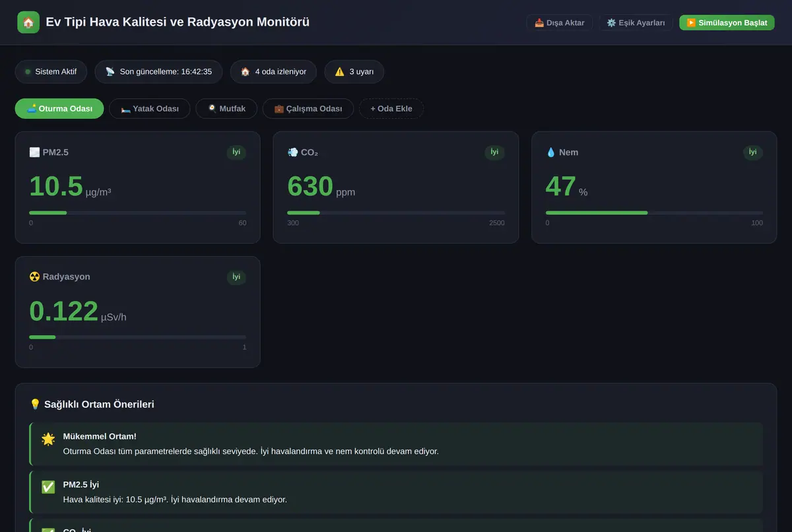Screen dimensions: 792x532
Task: Click the satellite icon by Son güncelleme
Action: pos(110,72)
